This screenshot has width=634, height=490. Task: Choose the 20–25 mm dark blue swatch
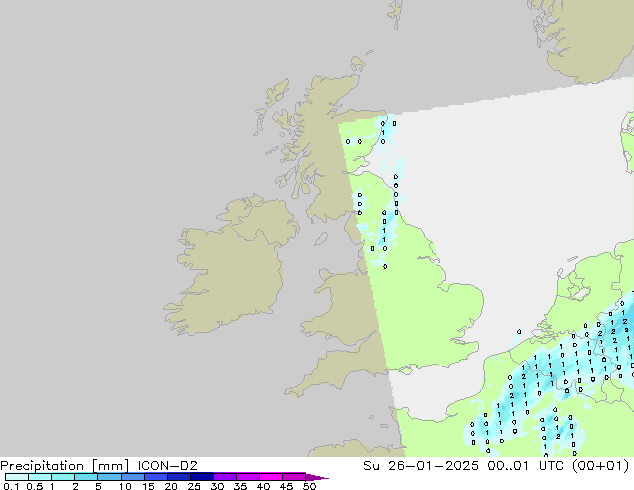179,477
